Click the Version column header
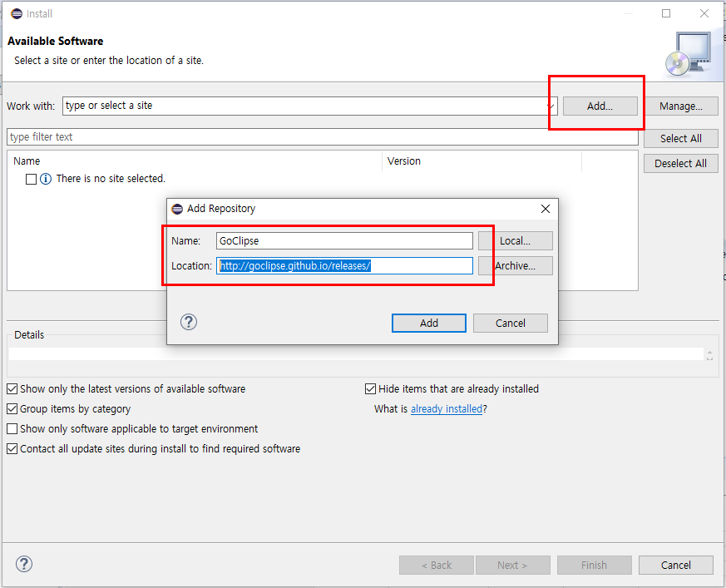Image resolution: width=726 pixels, height=588 pixels. click(x=482, y=161)
